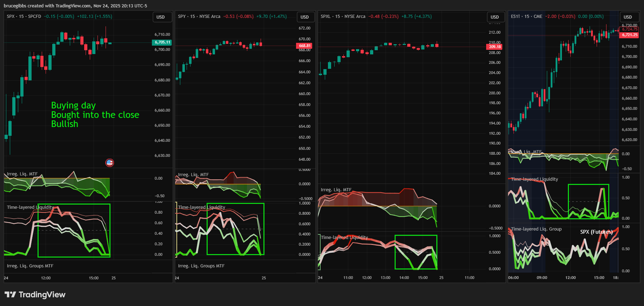
Task: Click the SPXL · 15 · NYSE Arca symbol title
Action: pyautogui.click(x=343, y=16)
